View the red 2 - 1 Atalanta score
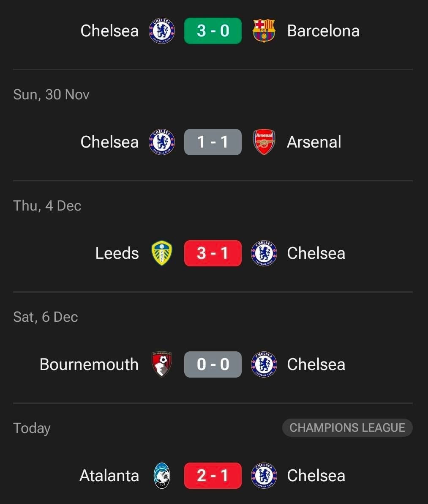 [213, 476]
